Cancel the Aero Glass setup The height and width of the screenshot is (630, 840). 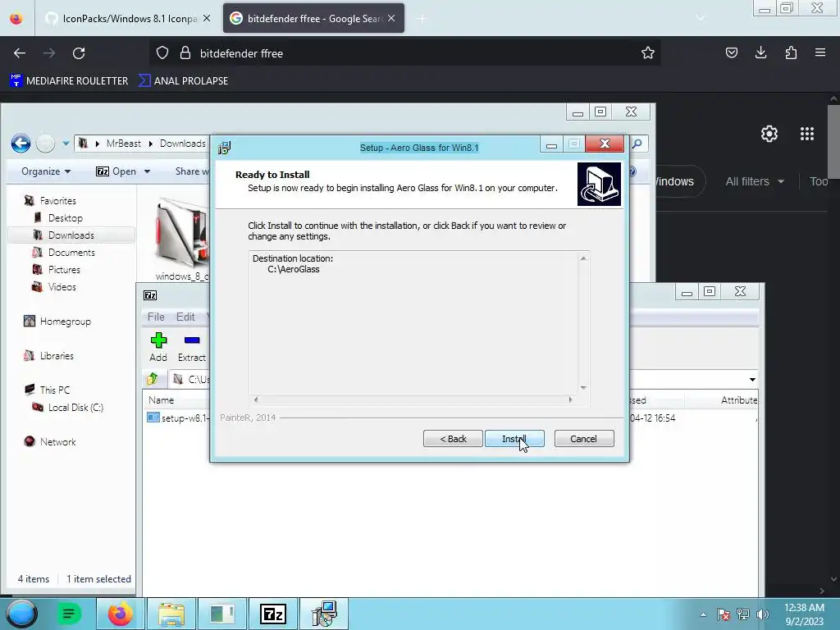click(584, 439)
